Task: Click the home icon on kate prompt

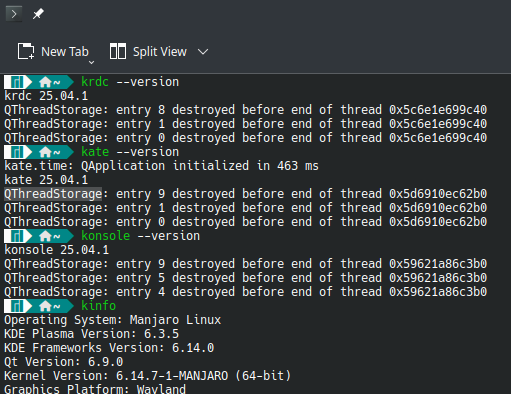Action: 45,152
